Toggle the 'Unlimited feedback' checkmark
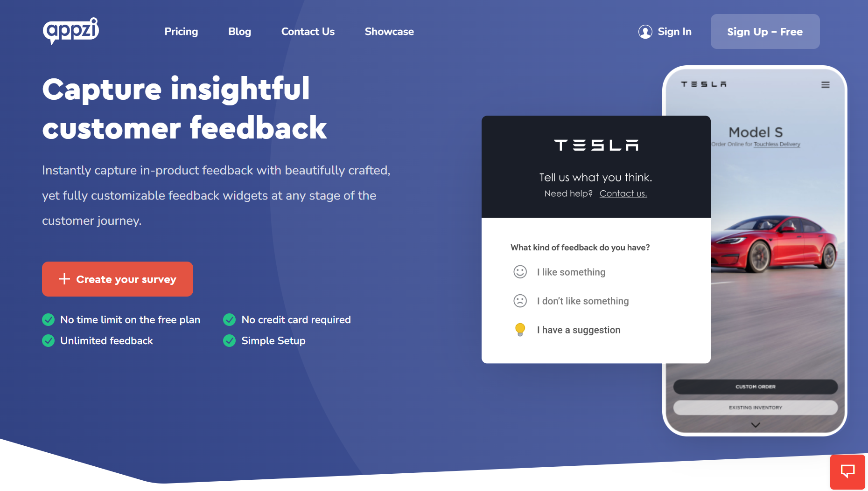The width and height of the screenshot is (868, 491). [48, 340]
